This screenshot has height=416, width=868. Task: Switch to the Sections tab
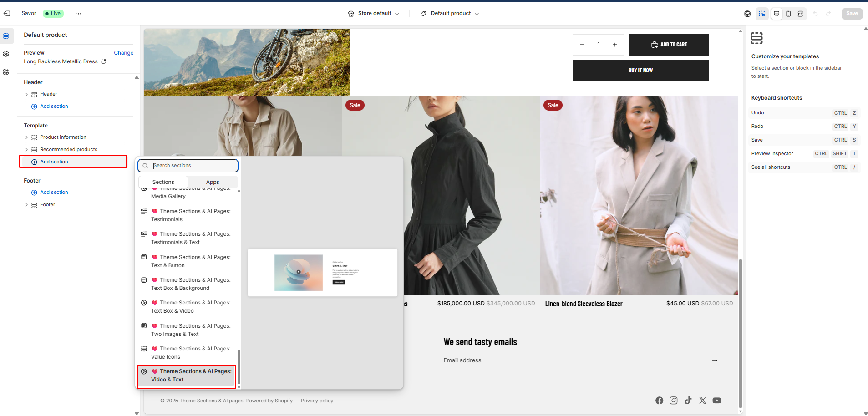(163, 182)
